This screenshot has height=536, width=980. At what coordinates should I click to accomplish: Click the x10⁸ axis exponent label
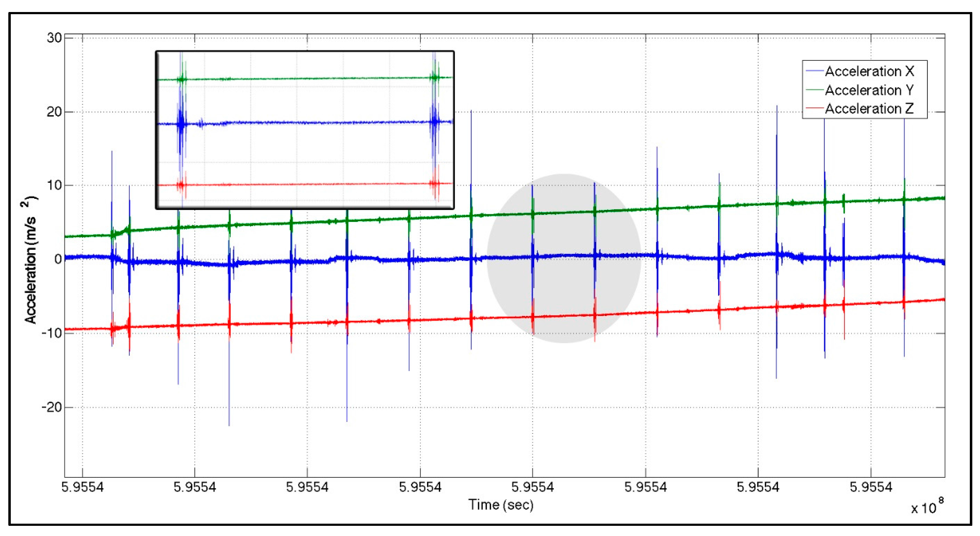click(x=927, y=507)
